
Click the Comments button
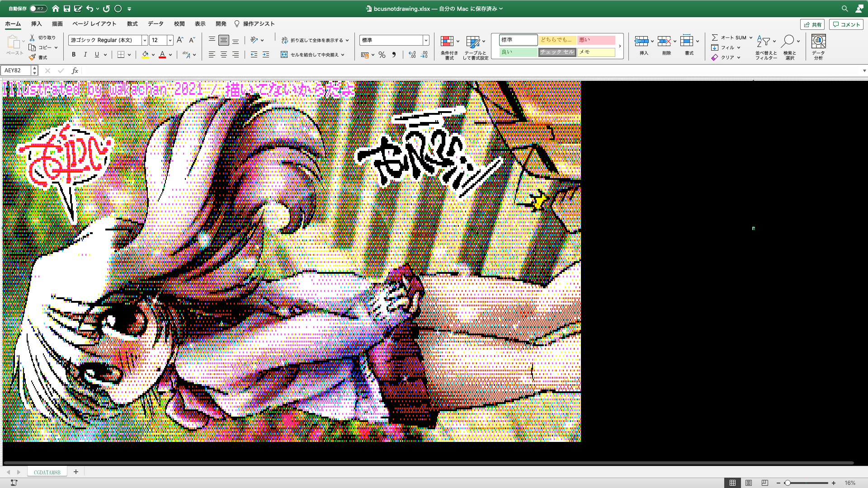pyautogui.click(x=846, y=24)
